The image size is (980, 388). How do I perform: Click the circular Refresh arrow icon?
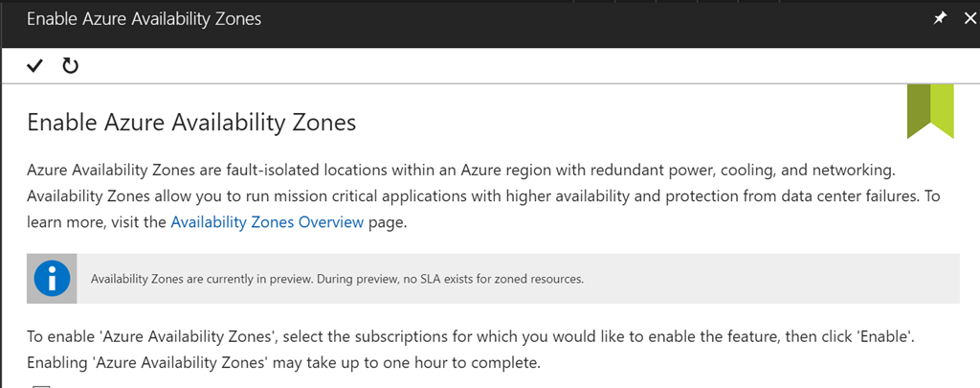(x=70, y=65)
